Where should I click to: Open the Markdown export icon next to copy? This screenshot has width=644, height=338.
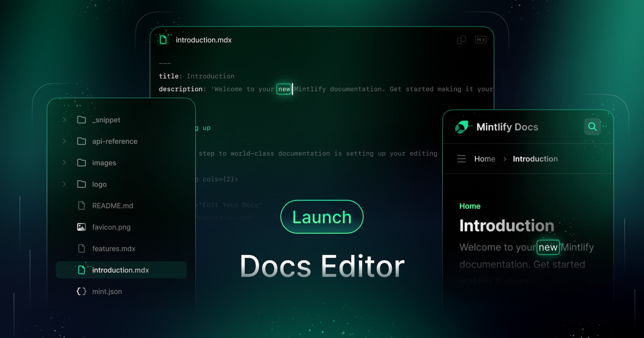tap(481, 40)
